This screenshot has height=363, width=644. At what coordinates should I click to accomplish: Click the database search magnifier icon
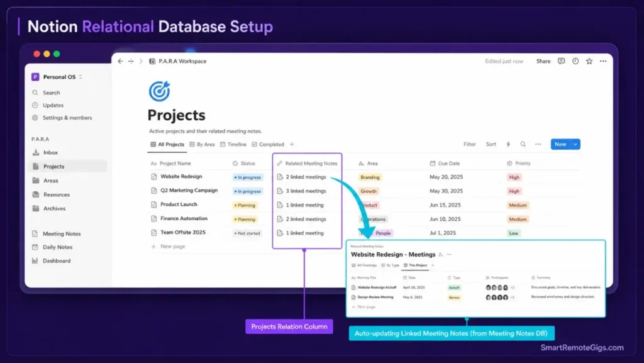click(523, 144)
